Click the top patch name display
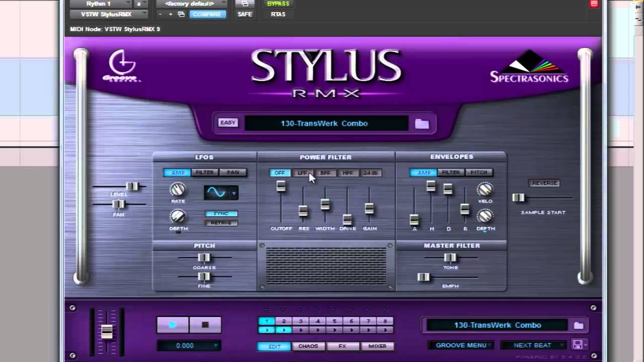Screen dimensions: 644x362 (326, 123)
